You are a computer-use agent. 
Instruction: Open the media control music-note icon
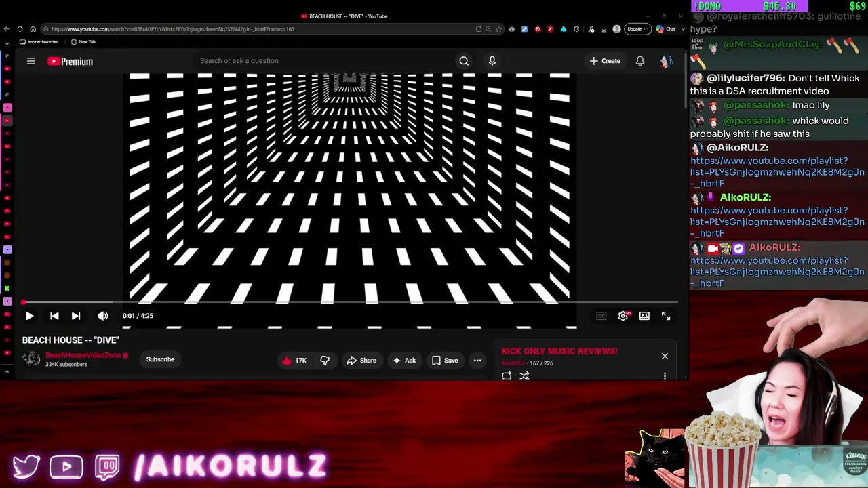(591, 29)
